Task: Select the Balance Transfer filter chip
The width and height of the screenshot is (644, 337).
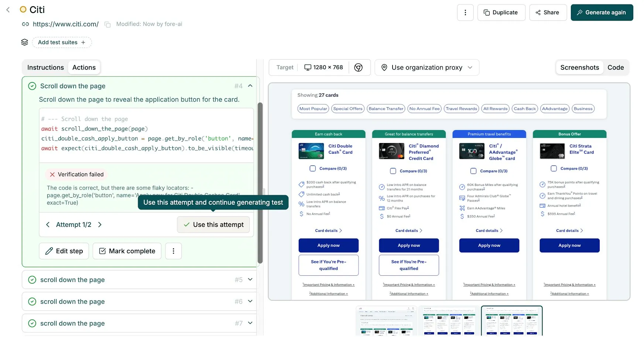Action: tap(386, 109)
